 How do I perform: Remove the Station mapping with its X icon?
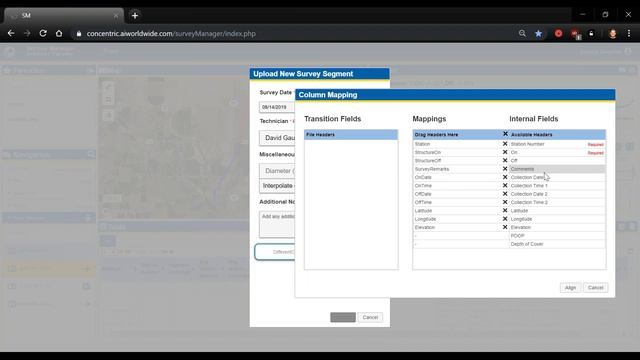click(505, 144)
